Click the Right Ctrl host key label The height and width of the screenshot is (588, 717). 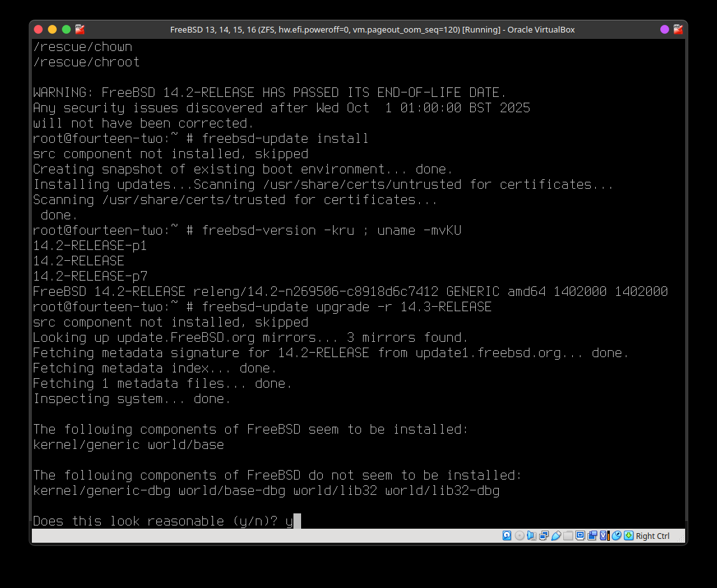(653, 536)
